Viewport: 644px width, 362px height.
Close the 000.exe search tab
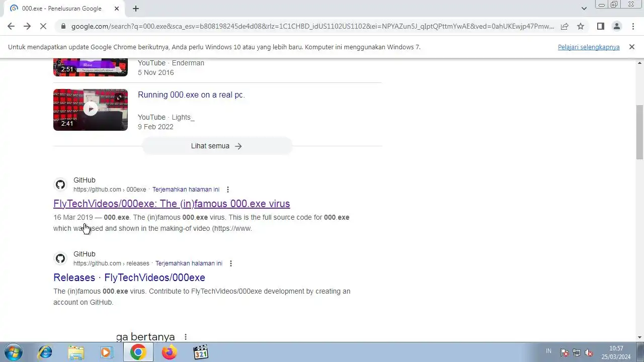coord(117,9)
